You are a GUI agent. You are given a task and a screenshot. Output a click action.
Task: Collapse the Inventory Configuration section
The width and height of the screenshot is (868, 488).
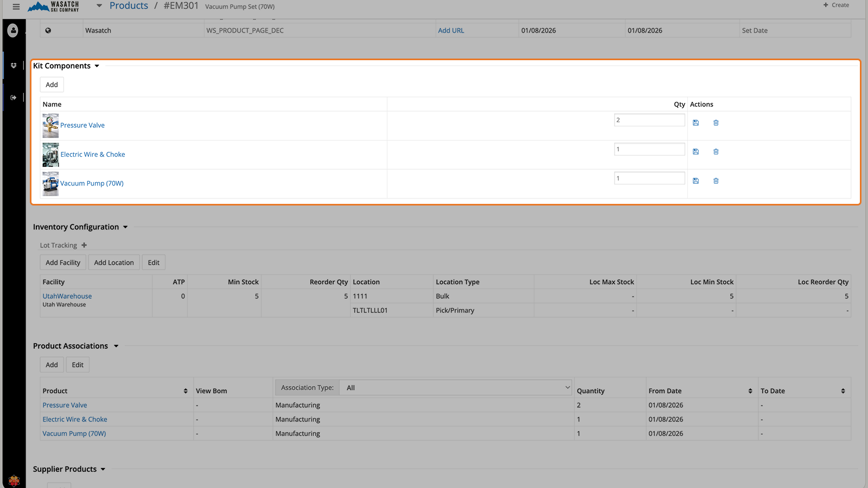click(x=125, y=227)
